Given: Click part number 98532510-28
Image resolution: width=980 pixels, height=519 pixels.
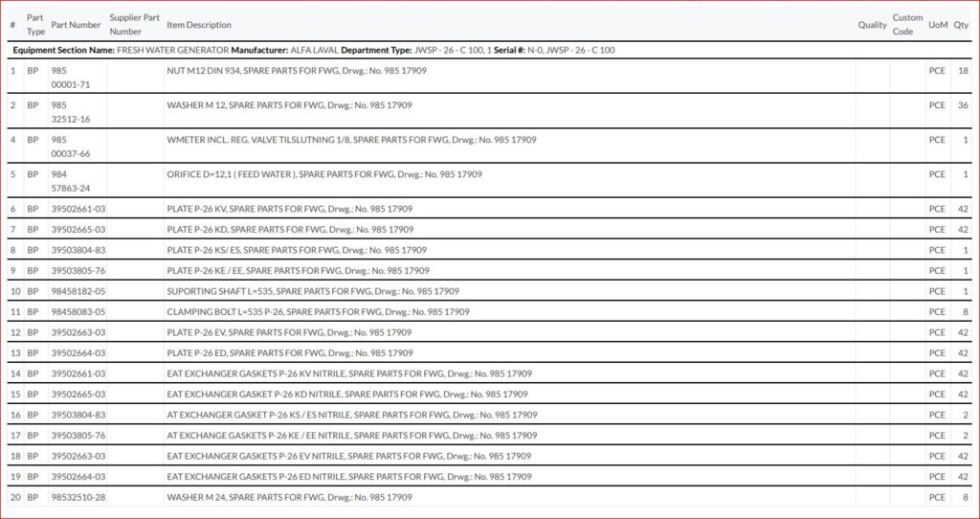Looking at the screenshot, I should [78, 498].
